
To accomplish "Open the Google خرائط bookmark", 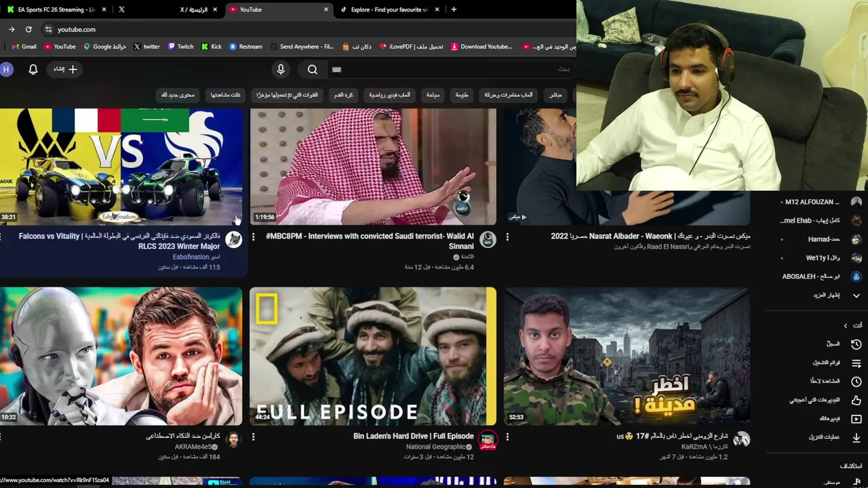I will [x=105, y=47].
